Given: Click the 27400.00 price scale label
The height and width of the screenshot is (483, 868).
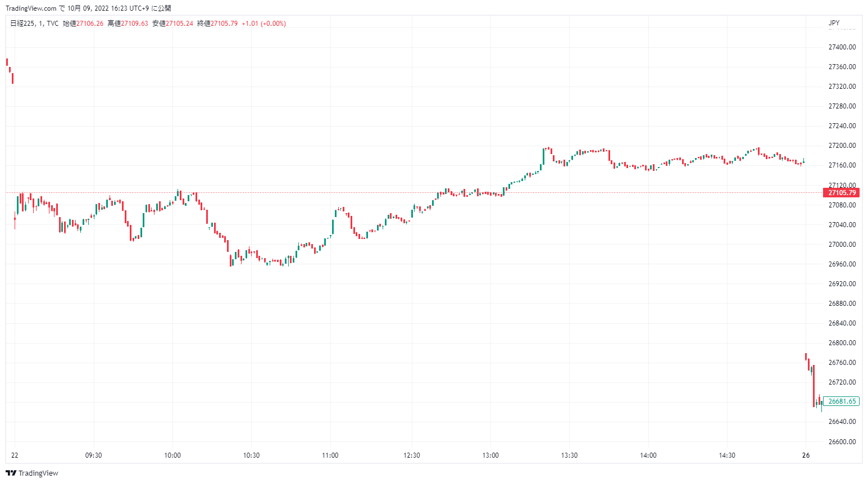Looking at the screenshot, I should pyautogui.click(x=842, y=47).
